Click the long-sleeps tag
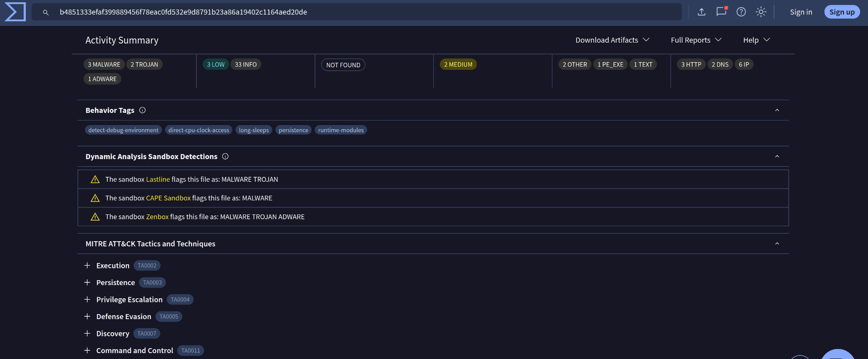Screen dimensions: 868x359 (x=254, y=130)
